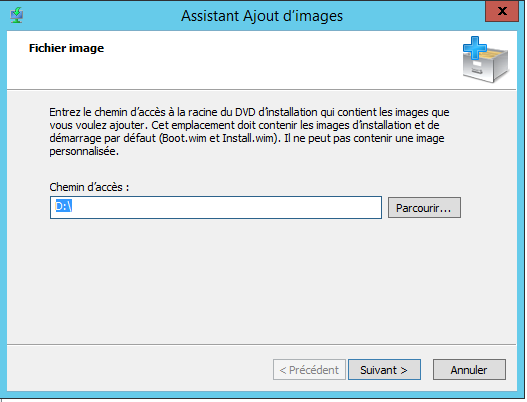Open the Parcourir browse dialog
527x402 pixels.
[424, 208]
